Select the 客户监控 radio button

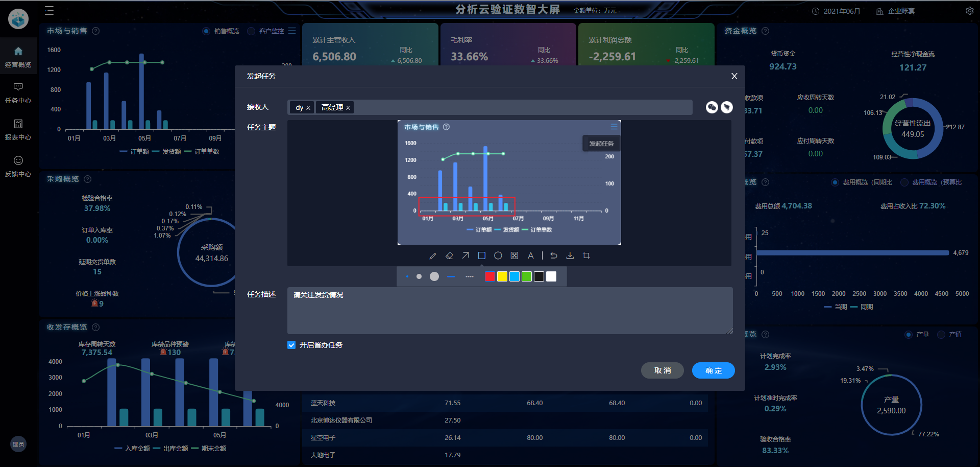point(251,31)
